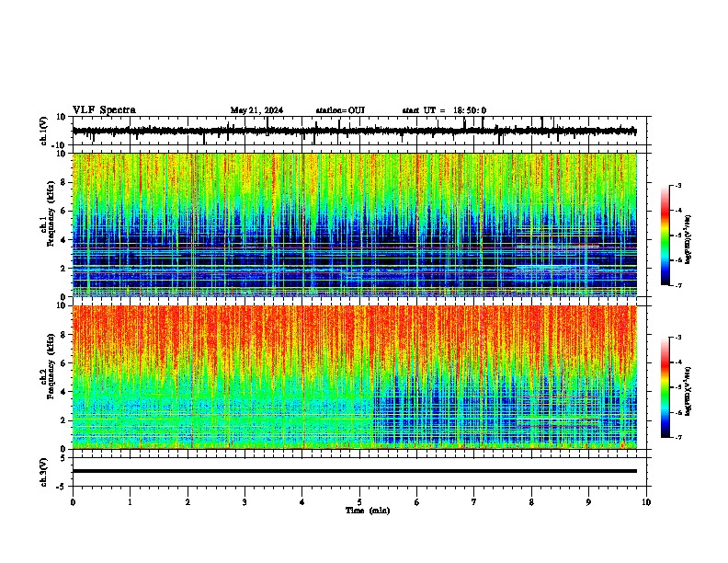
Task: Click the "VLF Spectra" plot title
Action: 104,110
